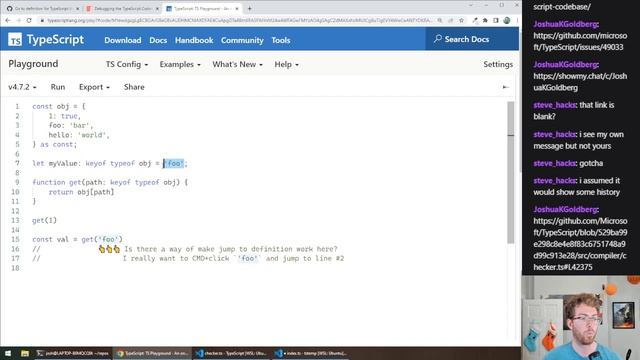Click the editor vertical scrollbar
The height and width of the screenshot is (360, 640).
[511, 172]
